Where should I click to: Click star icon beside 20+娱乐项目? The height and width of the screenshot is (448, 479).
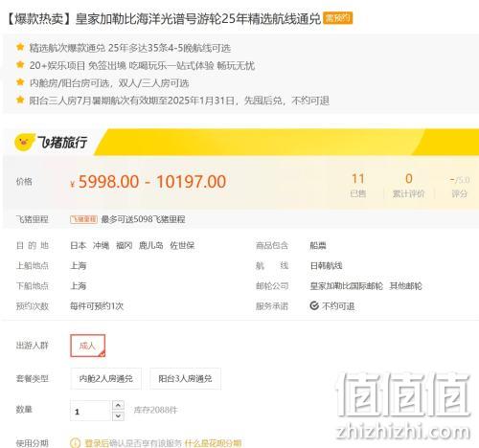tap(20, 65)
